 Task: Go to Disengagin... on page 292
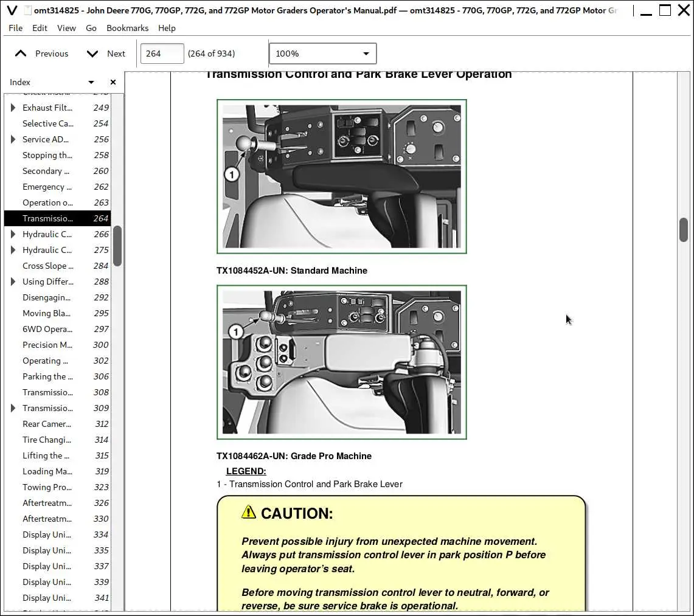58,297
